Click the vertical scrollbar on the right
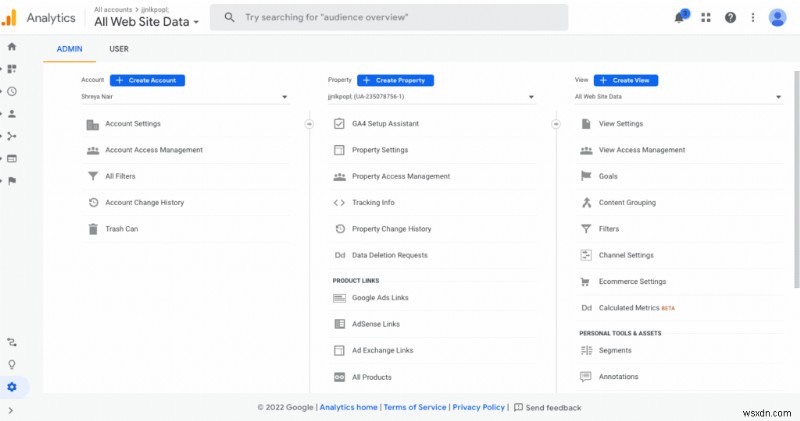This screenshot has width=800, height=421. [x=796, y=179]
